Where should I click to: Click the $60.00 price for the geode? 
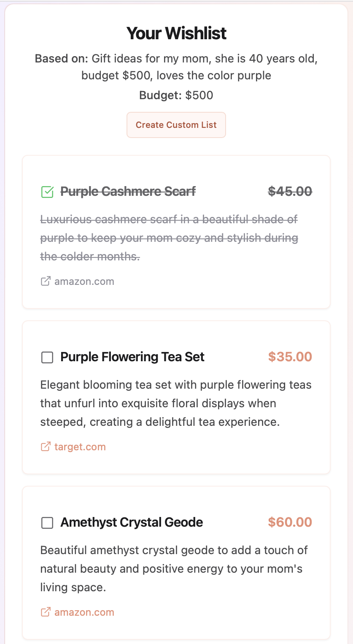click(290, 522)
